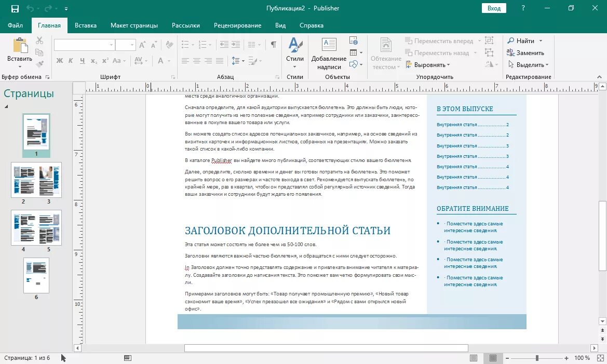Justify the paragraph text

(220, 61)
